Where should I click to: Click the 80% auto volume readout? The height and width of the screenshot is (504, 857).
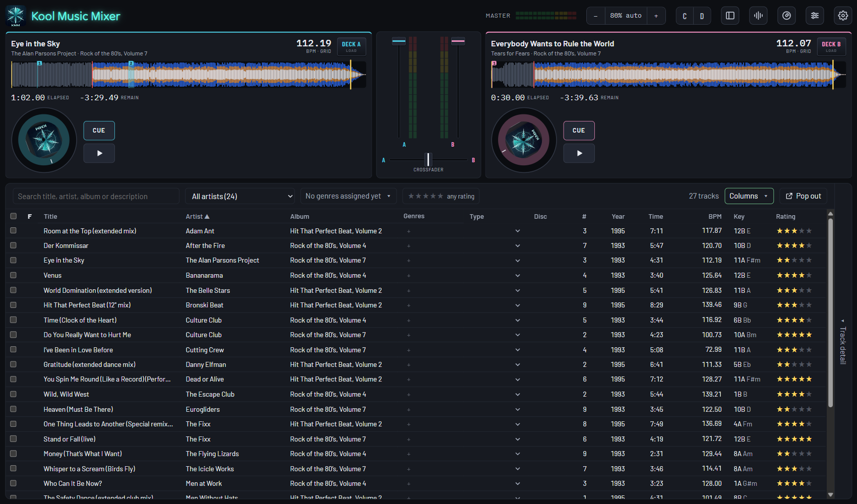626,16
